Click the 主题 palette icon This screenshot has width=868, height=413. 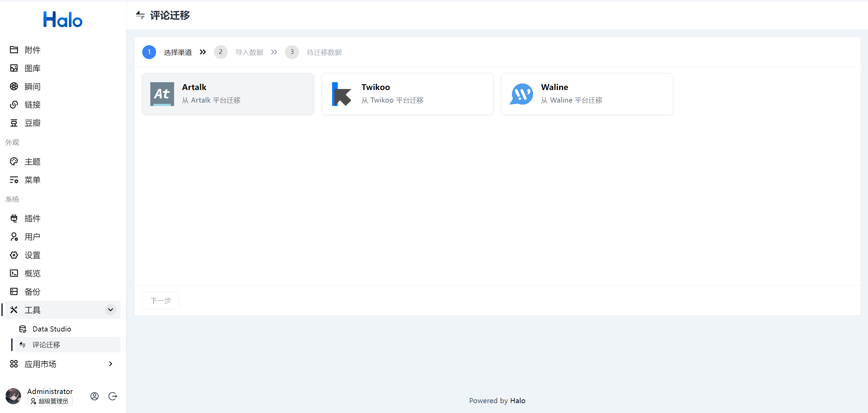pyautogui.click(x=14, y=161)
